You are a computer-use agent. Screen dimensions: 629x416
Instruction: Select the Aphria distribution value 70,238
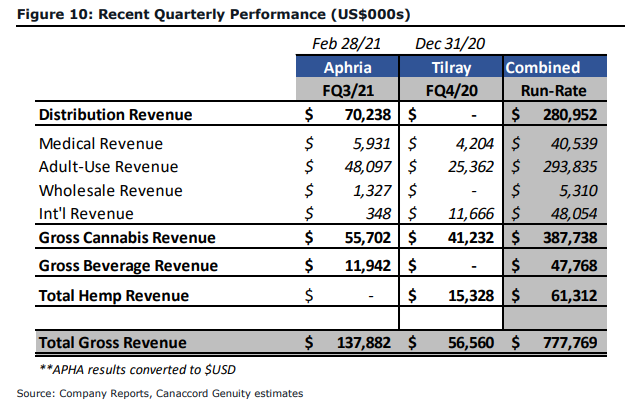368,115
